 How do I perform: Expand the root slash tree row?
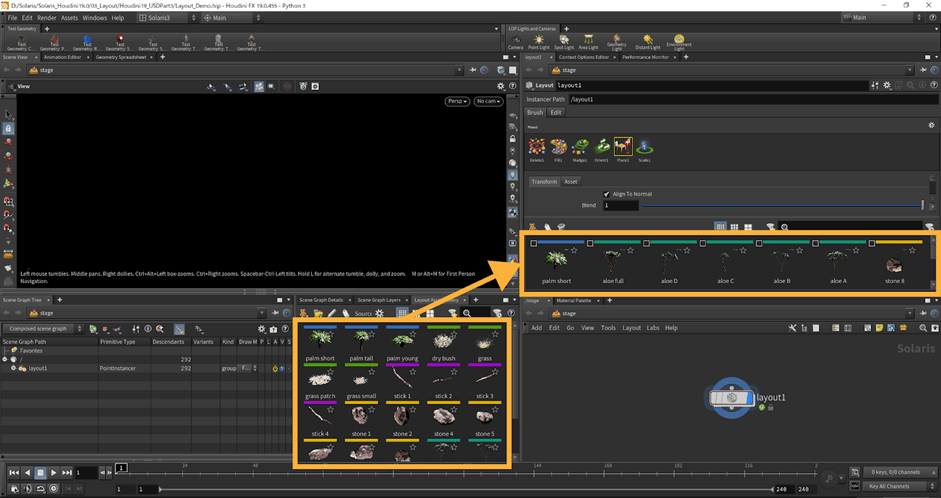pyautogui.click(x=5, y=359)
